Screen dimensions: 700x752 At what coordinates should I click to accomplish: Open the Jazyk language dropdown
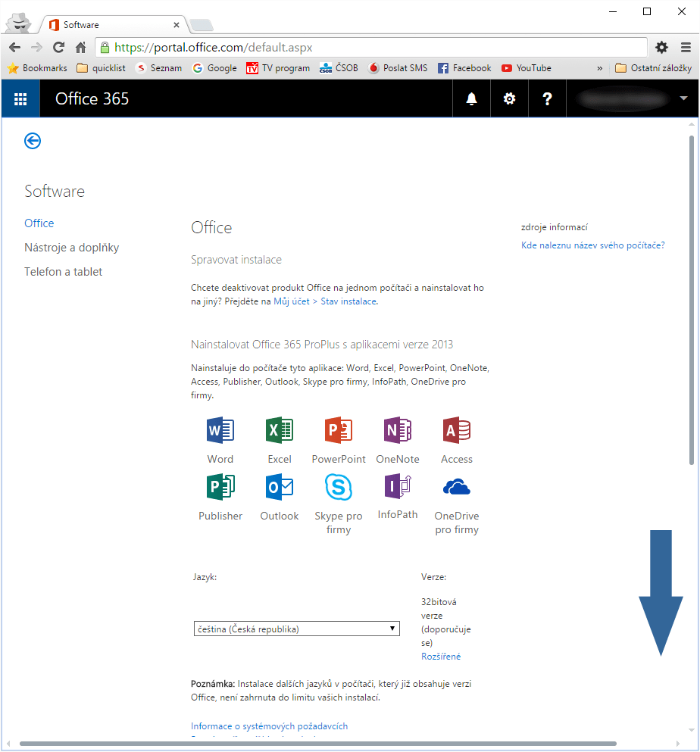(x=296, y=628)
